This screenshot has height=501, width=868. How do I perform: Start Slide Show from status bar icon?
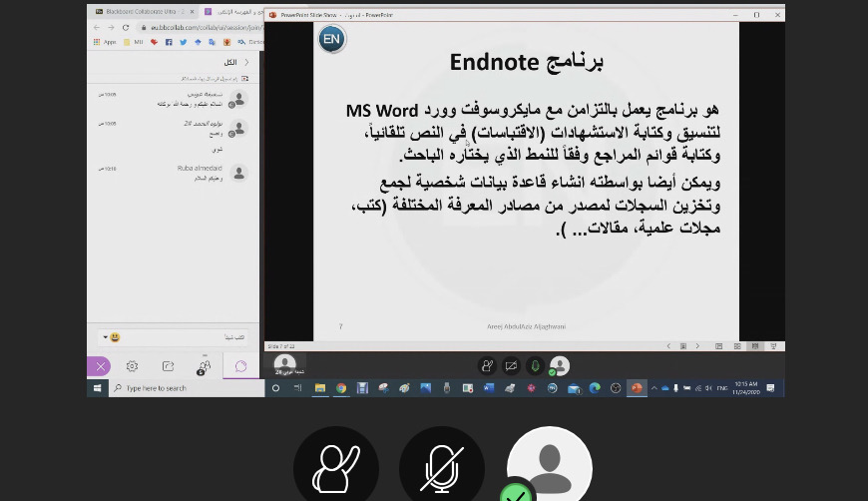point(773,346)
